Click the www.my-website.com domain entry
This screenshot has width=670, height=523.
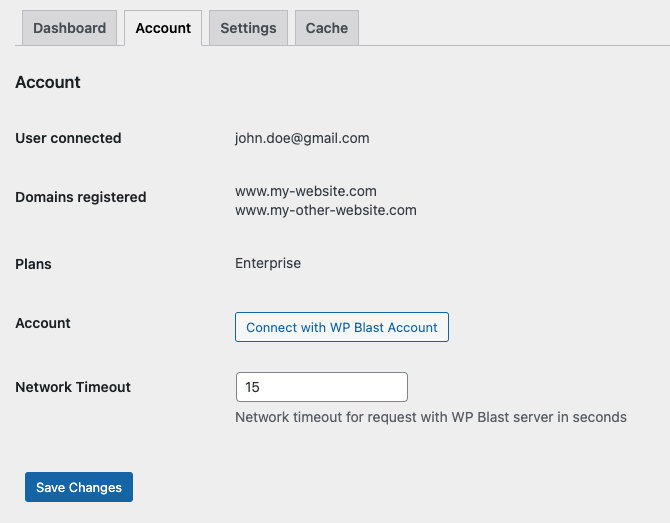coord(306,191)
